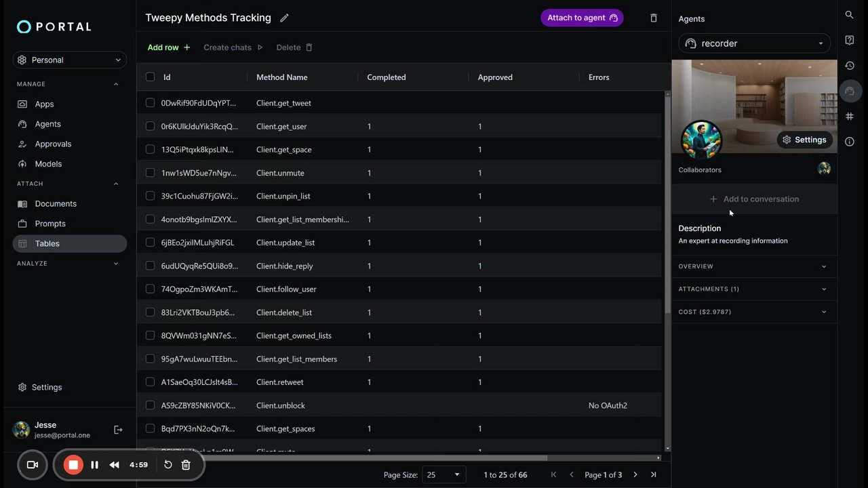868x488 pixels.
Task: Open the Page Size dropdown
Action: tap(443, 475)
